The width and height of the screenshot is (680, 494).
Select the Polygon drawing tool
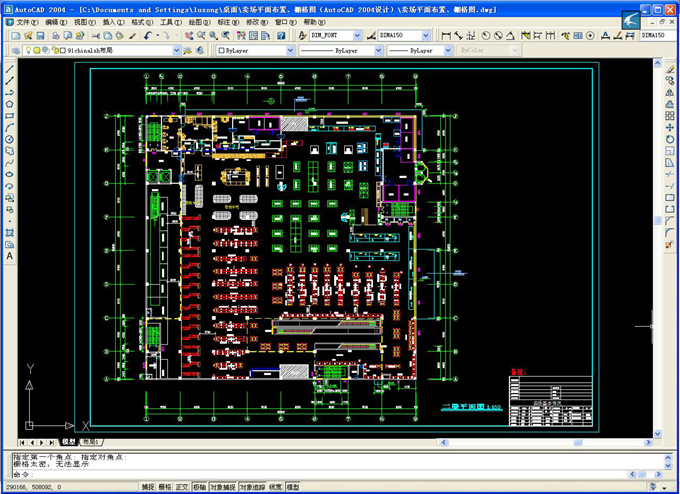(9, 103)
